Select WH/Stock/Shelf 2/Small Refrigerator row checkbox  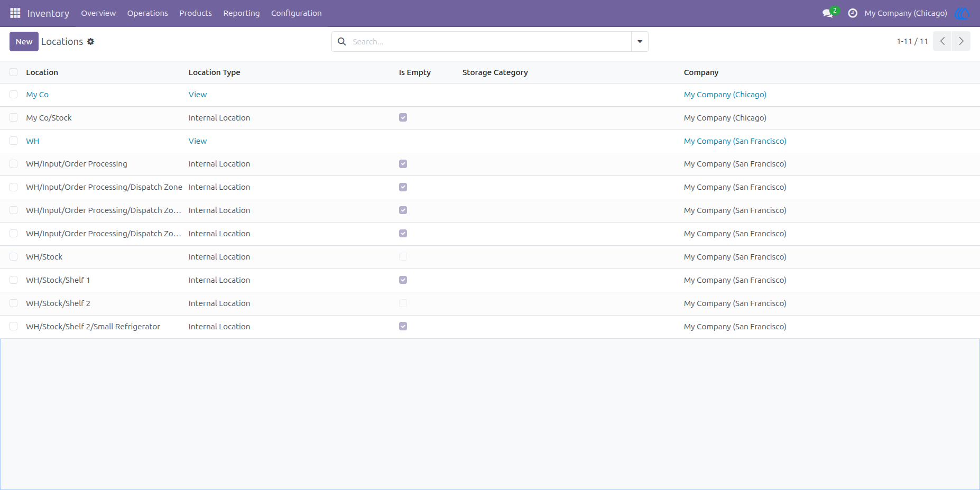point(14,327)
